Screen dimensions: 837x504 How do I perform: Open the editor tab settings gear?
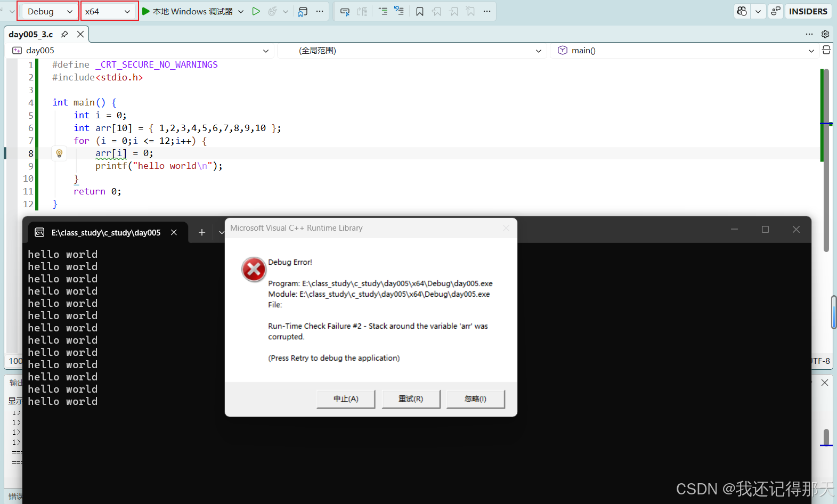pyautogui.click(x=825, y=34)
